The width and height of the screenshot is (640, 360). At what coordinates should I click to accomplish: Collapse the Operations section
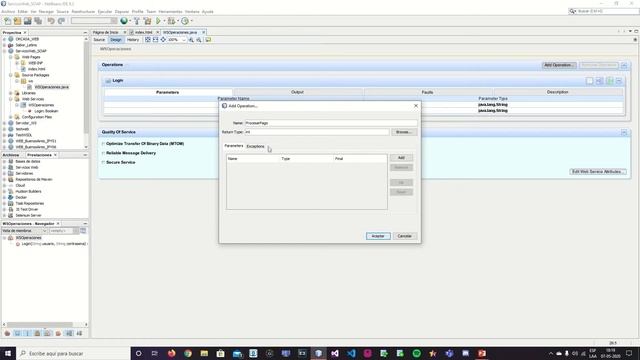[624, 65]
